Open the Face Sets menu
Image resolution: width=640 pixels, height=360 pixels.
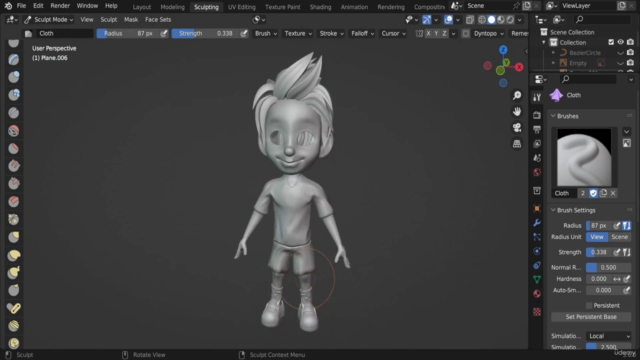click(x=158, y=20)
